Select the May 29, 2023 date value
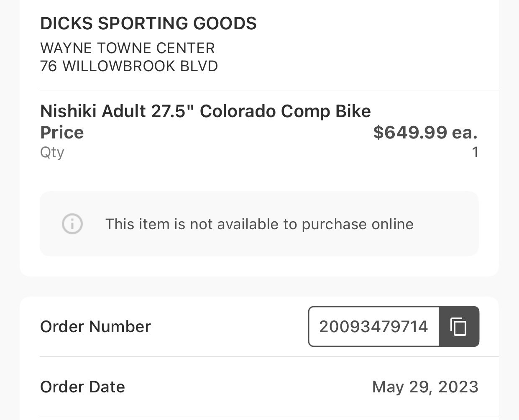Image resolution: width=519 pixels, height=420 pixels. coord(425,387)
